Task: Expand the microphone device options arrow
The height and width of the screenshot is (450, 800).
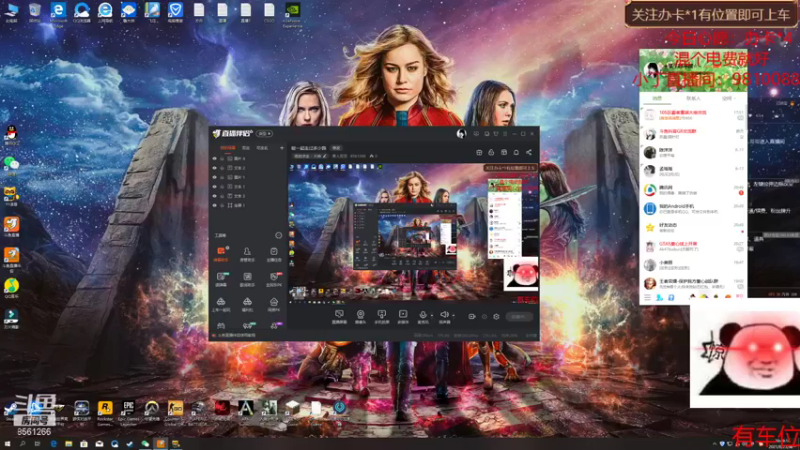Action: pos(432,315)
